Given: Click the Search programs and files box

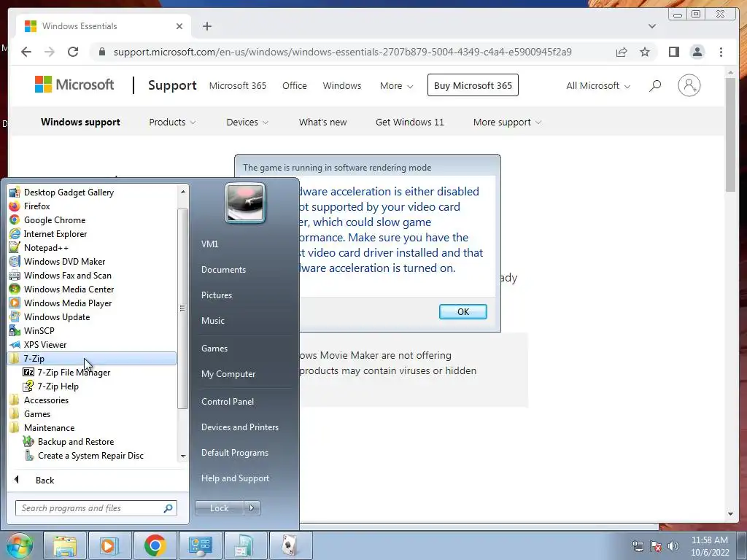Looking at the screenshot, I should pyautogui.click(x=96, y=508).
